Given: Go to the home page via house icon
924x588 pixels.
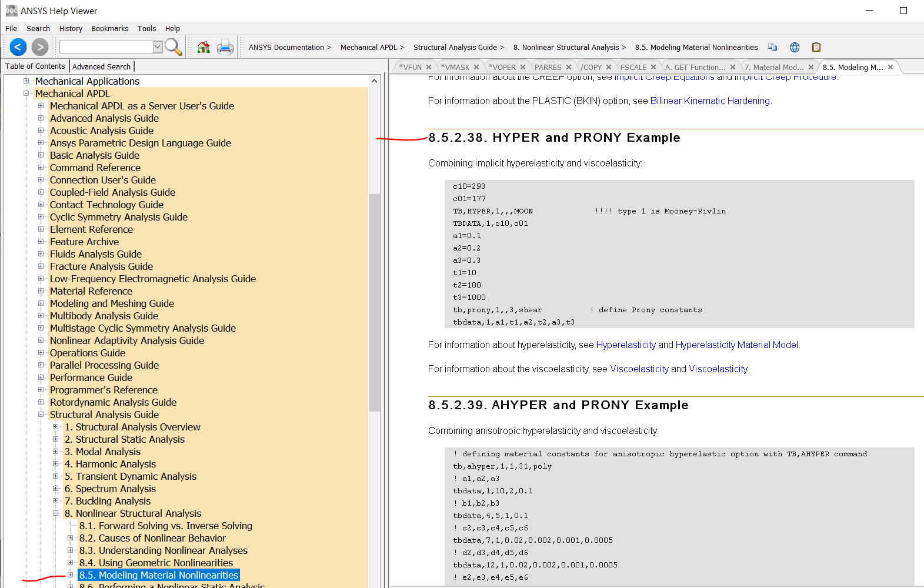Looking at the screenshot, I should pyautogui.click(x=204, y=47).
